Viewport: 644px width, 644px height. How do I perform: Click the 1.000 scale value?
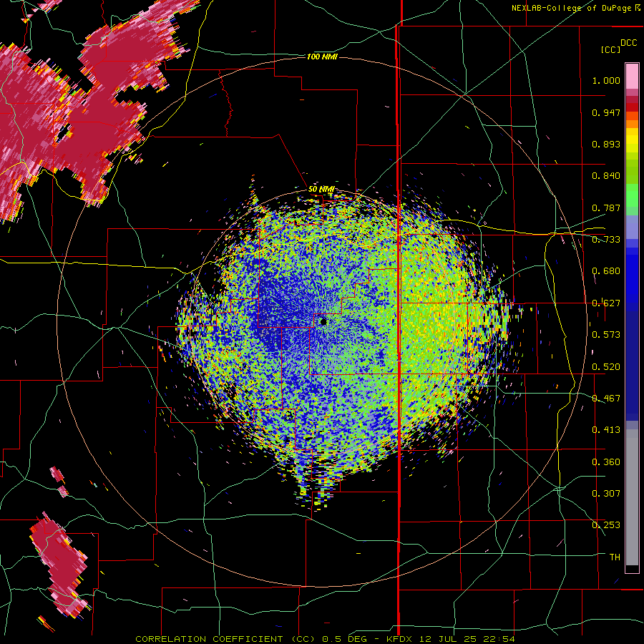(606, 80)
